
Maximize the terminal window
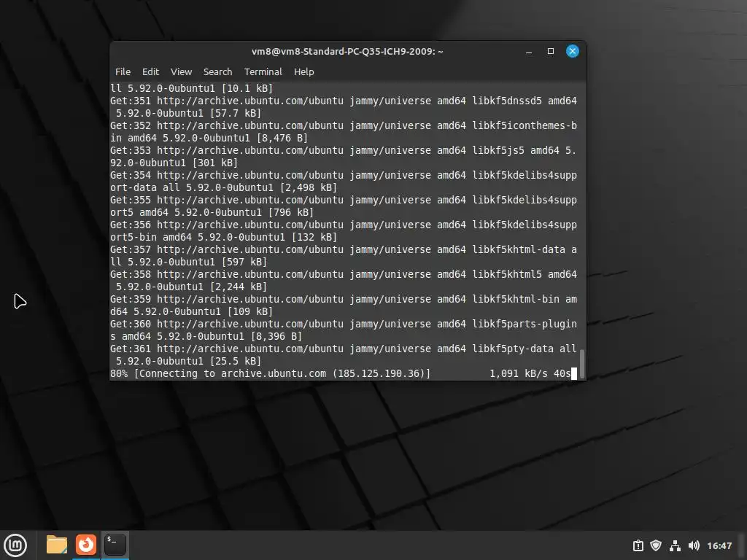551,52
